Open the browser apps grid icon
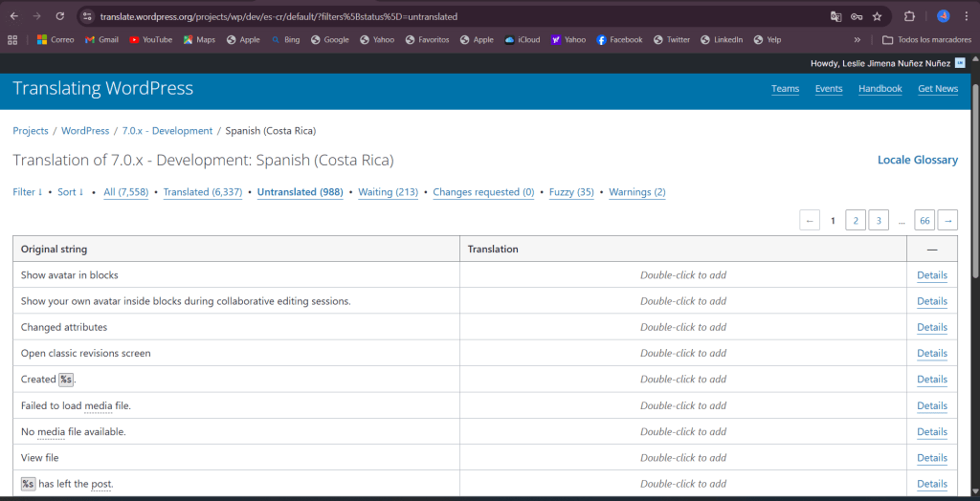980x501 pixels. click(13, 40)
